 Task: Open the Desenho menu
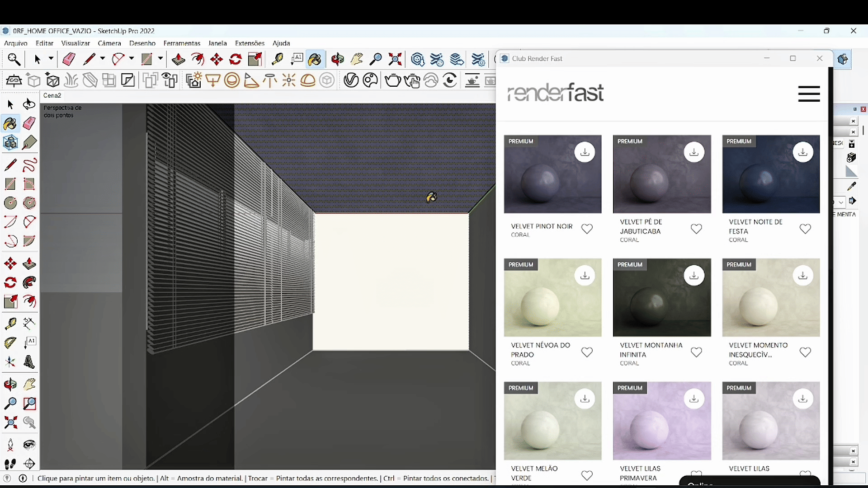tap(142, 43)
